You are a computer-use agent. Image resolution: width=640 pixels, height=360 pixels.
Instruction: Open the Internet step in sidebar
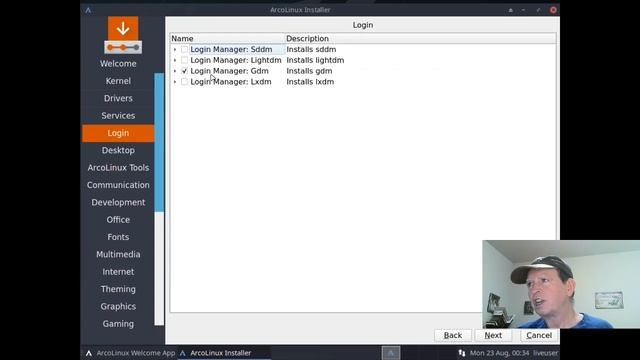(x=118, y=272)
